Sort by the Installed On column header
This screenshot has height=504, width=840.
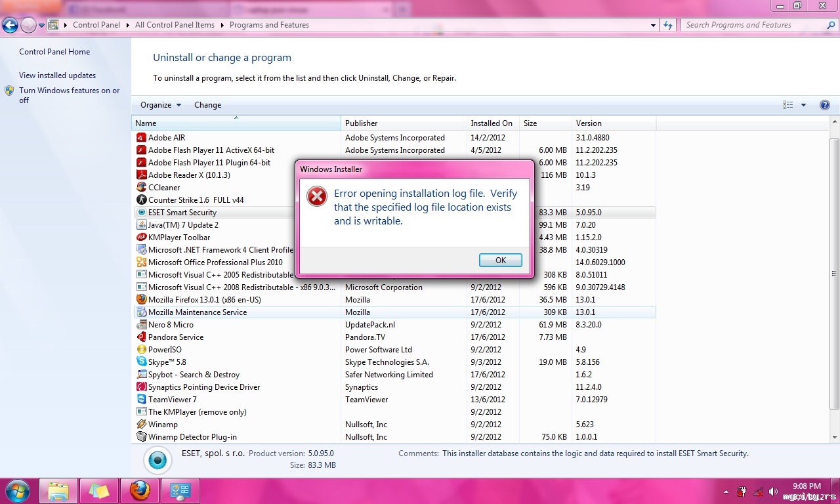(x=493, y=123)
